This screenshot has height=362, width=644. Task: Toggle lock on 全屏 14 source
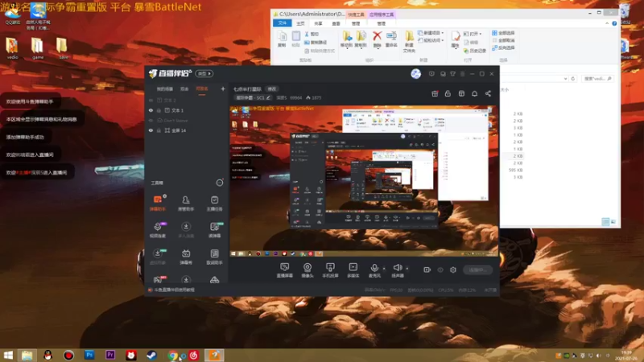(159, 130)
